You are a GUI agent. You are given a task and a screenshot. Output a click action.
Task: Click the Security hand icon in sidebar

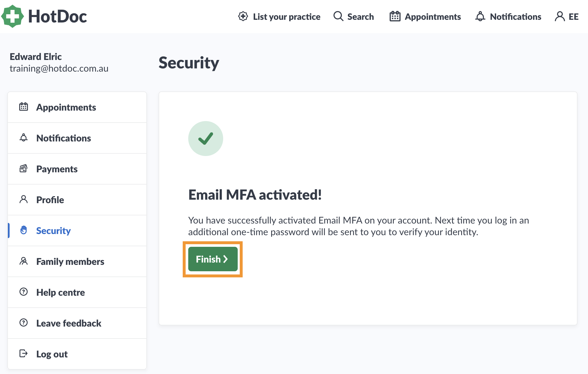(x=24, y=230)
